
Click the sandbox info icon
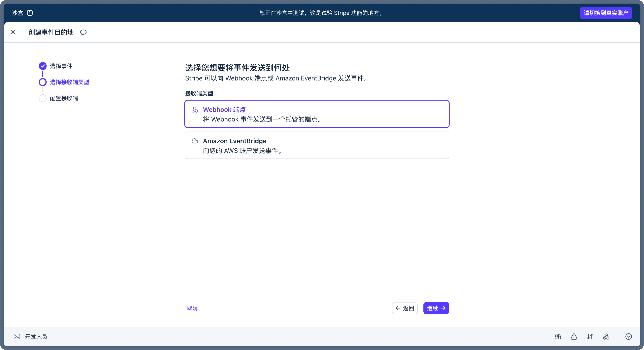click(x=30, y=13)
